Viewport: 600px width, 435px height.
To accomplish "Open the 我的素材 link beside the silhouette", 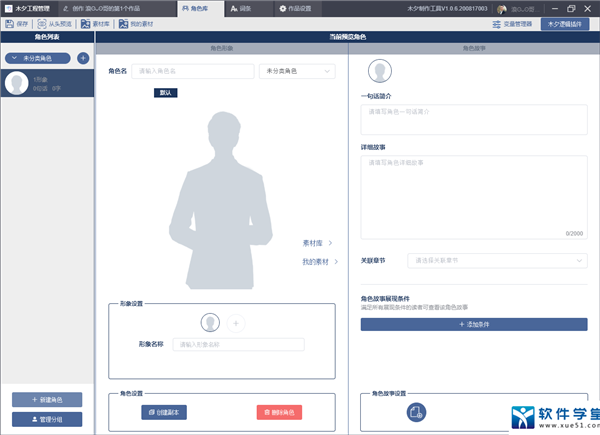I will [x=320, y=262].
